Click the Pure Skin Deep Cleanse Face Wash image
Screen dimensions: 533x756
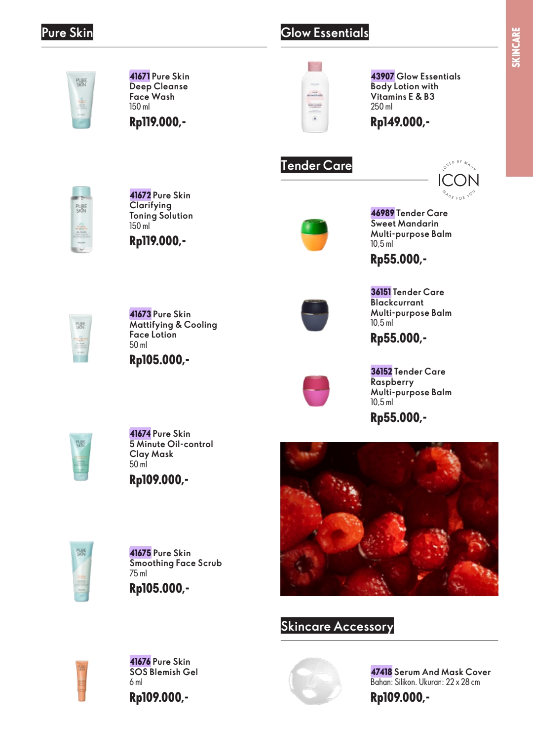[x=81, y=100]
